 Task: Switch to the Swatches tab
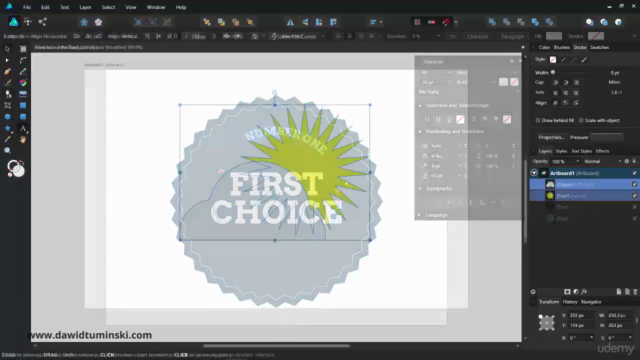(600, 47)
